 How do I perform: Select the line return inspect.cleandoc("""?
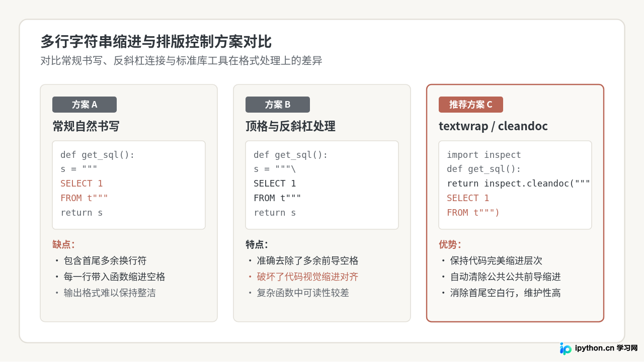(518, 184)
